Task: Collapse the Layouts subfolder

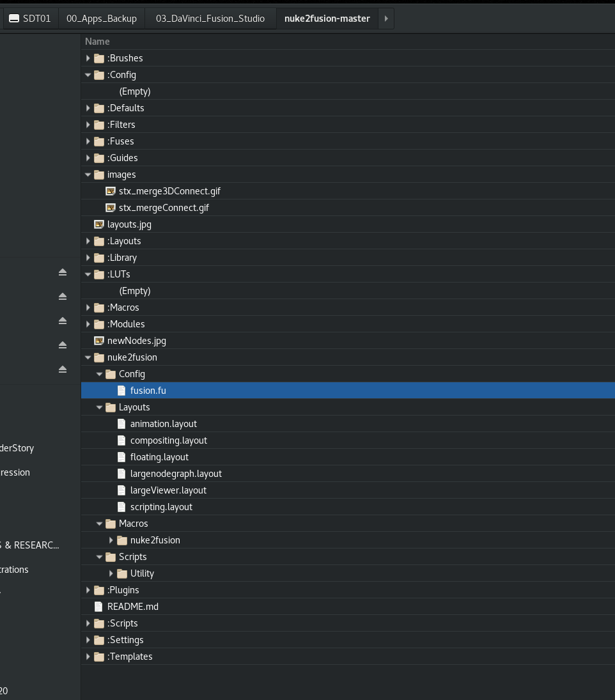Action: [x=100, y=407]
